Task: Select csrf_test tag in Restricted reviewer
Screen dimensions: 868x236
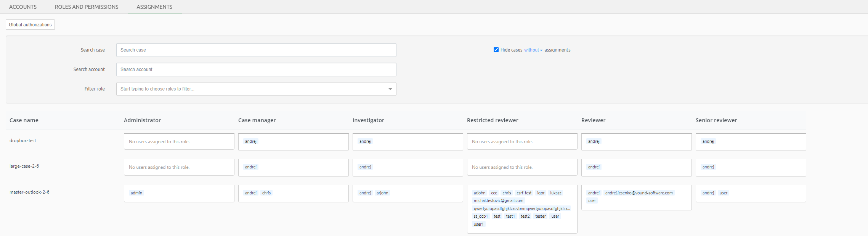Action: click(524, 193)
